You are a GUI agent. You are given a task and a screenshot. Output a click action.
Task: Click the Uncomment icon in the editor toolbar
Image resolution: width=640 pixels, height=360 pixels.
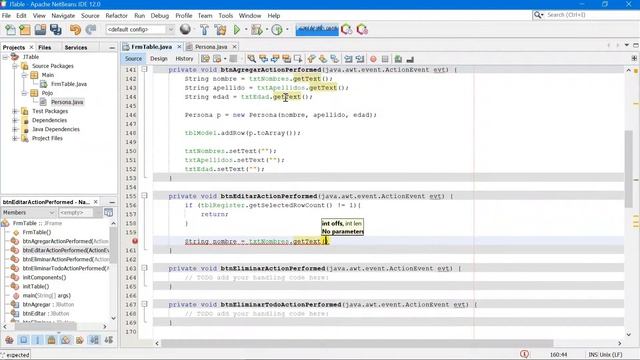[x=410, y=59]
